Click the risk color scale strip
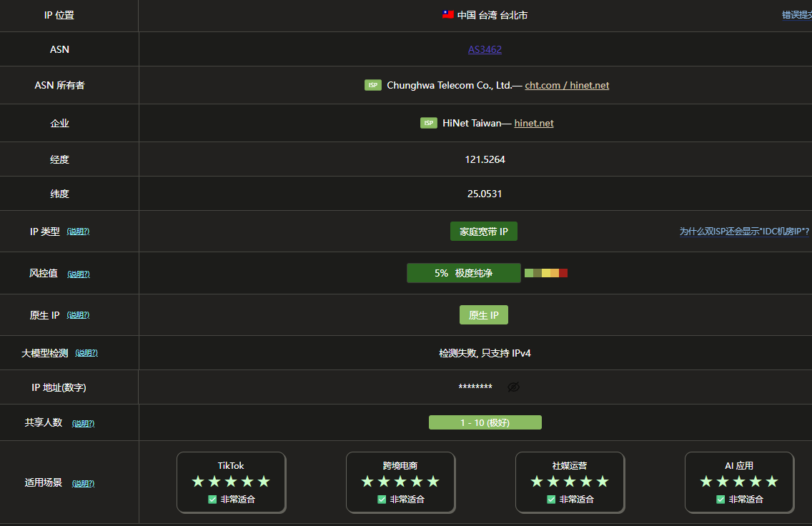 point(546,273)
